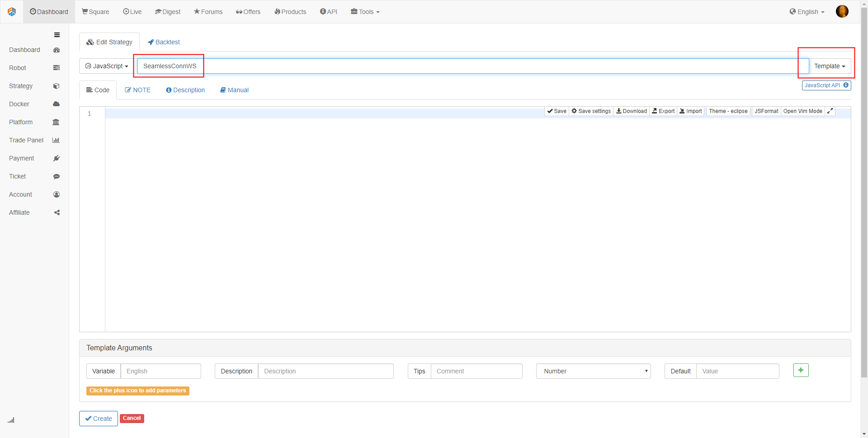Go to Square in top navigation
Image resolution: width=868 pixels, height=438 pixels.
95,12
